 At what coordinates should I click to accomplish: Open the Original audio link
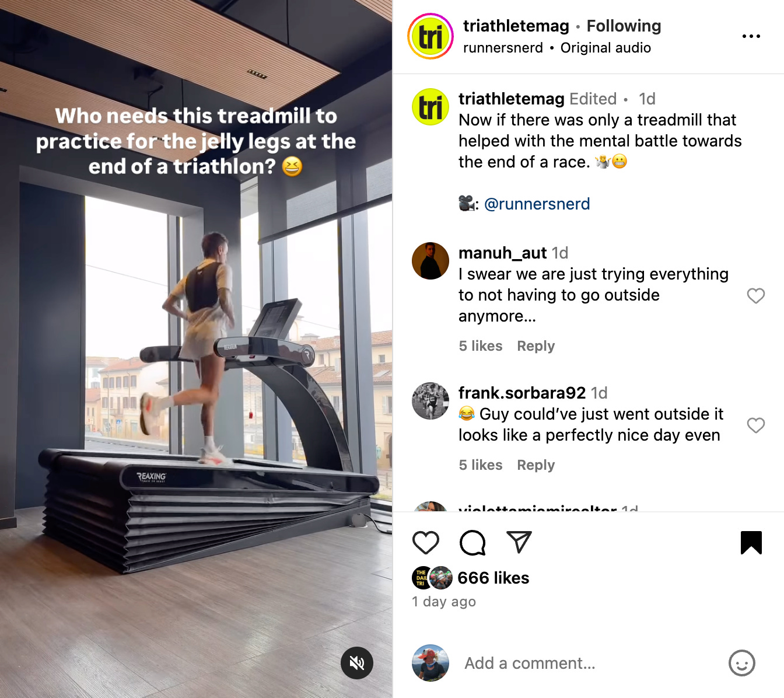(605, 48)
